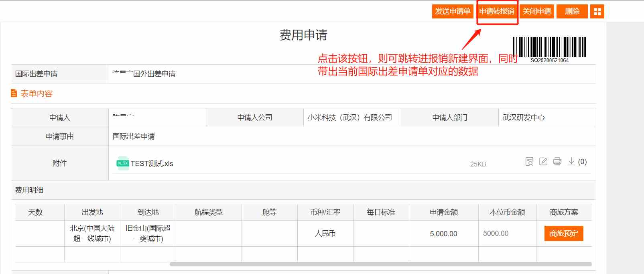Click the 到达地 column header

[148, 212]
